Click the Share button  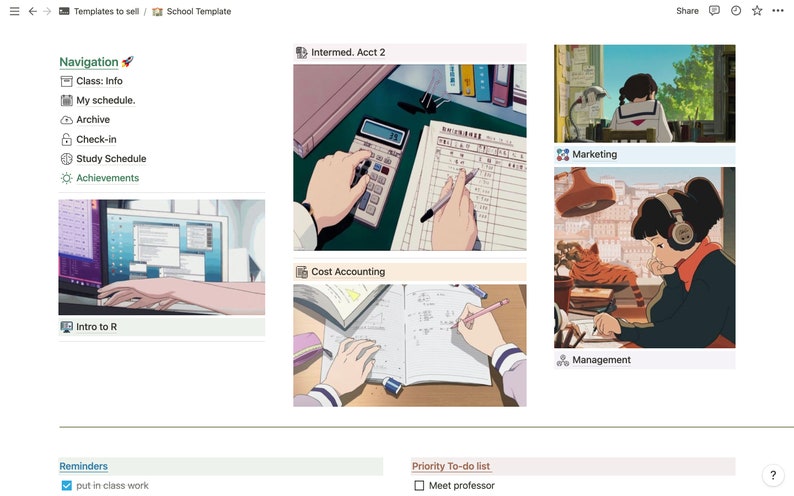tap(687, 11)
